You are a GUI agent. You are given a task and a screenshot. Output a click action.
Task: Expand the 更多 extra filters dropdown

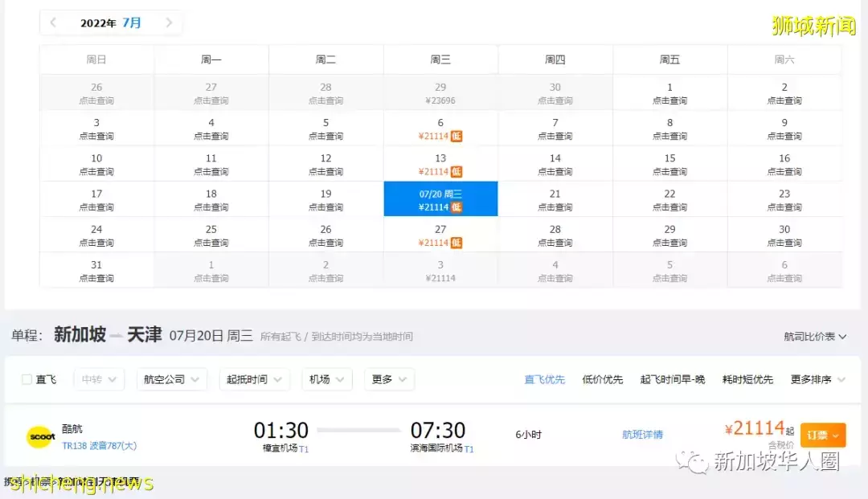point(389,379)
